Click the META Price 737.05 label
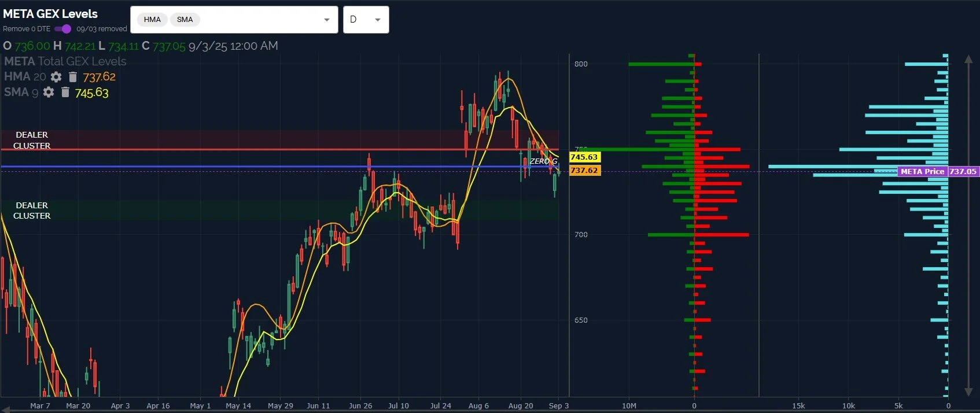The width and height of the screenshot is (980, 413). (938, 171)
